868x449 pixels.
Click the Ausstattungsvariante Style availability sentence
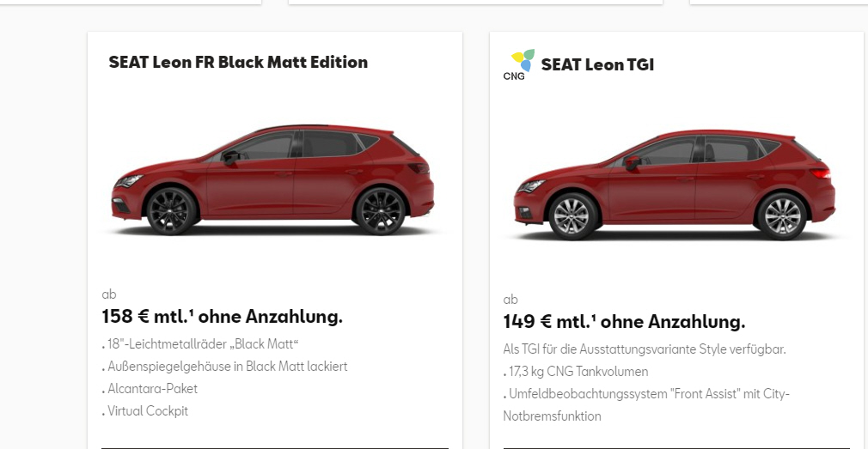pos(645,349)
